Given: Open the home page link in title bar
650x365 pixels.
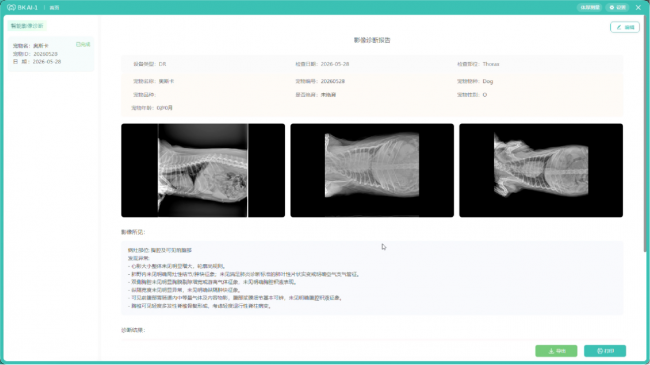Looking at the screenshot, I should (x=54, y=7).
